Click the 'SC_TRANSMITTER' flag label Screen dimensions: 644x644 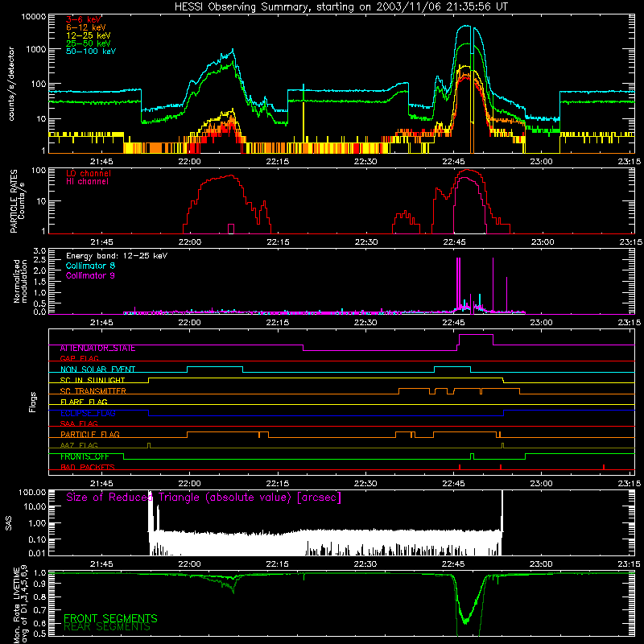click(93, 391)
